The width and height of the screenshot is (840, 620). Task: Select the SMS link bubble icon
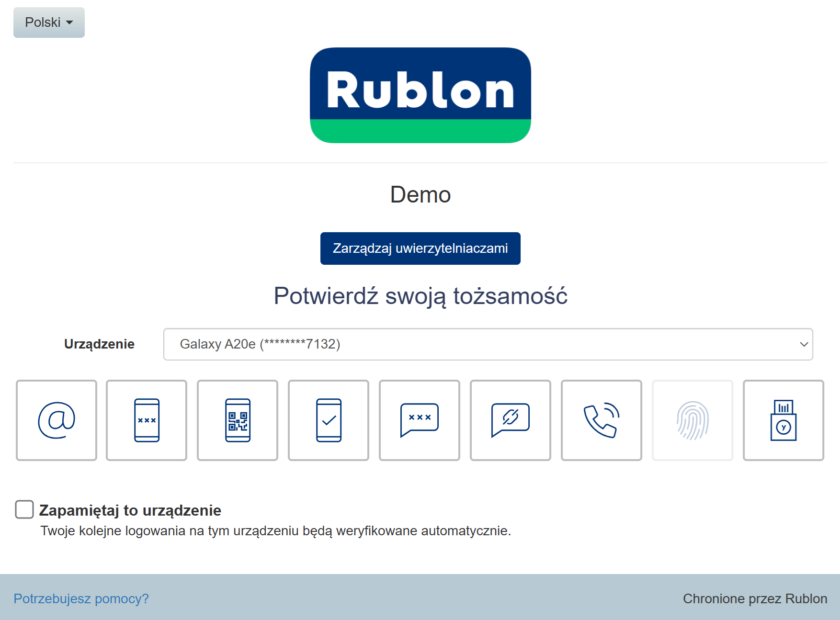coord(511,420)
